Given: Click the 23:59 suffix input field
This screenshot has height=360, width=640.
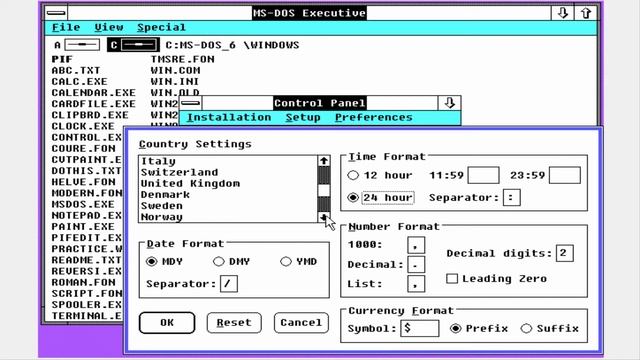Looking at the screenshot, I should [x=565, y=176].
